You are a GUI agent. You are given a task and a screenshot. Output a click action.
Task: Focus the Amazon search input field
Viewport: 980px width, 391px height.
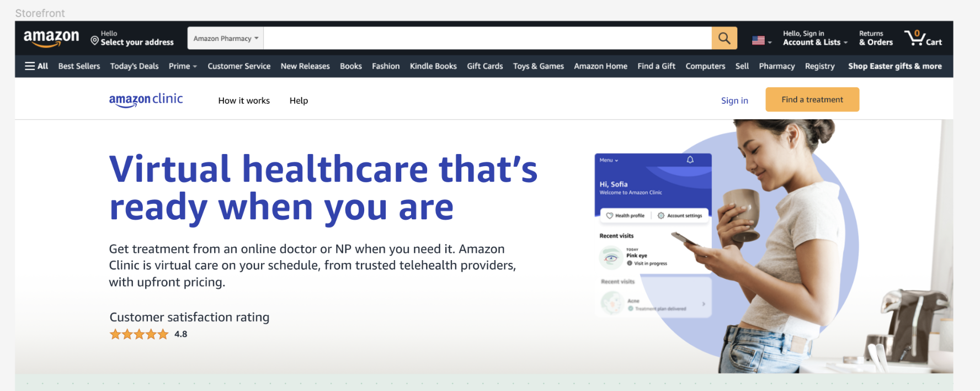[x=488, y=38]
